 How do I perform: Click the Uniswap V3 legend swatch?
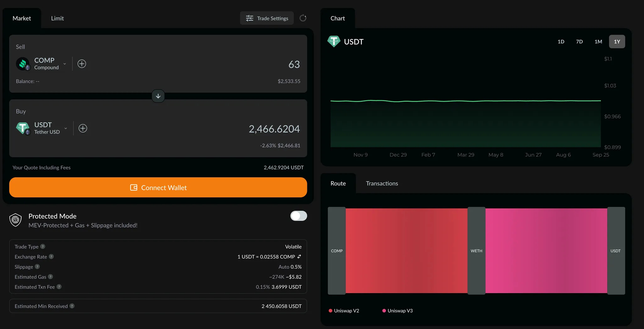coord(384,311)
